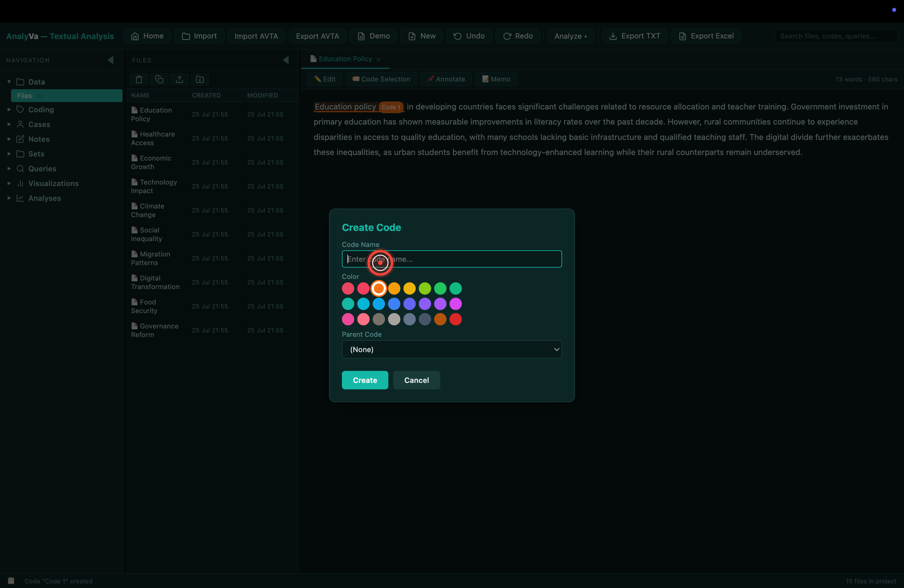
Task: Collapse the Data tree node
Action: (9, 82)
